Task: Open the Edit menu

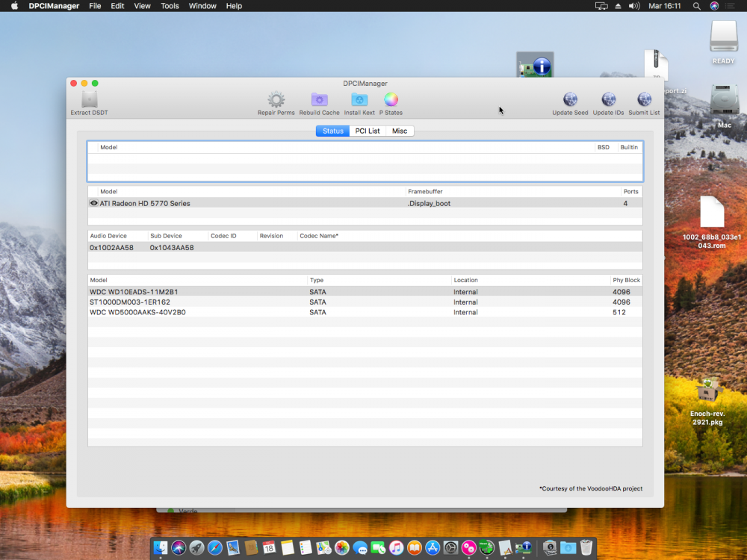Action: click(x=117, y=6)
